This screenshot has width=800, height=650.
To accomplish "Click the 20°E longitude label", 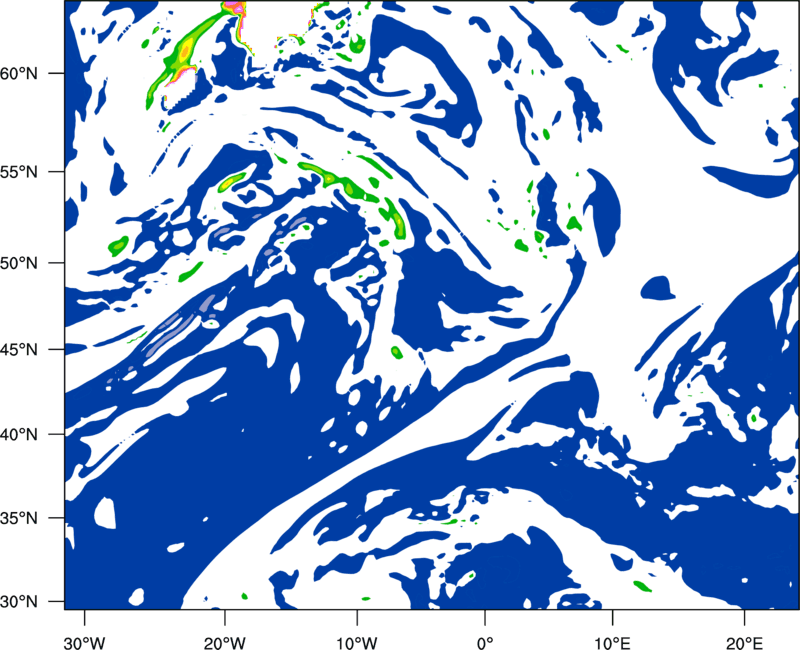I will click(x=743, y=643).
